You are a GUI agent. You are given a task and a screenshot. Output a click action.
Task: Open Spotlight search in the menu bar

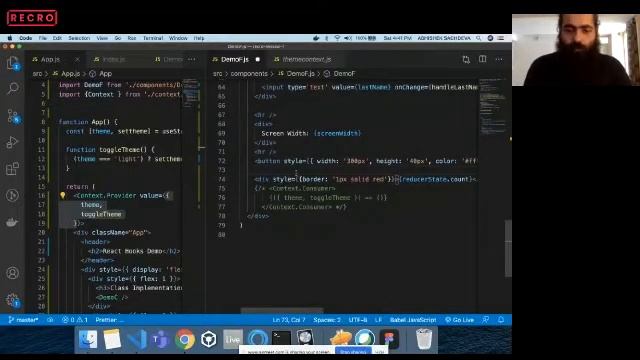(478, 38)
